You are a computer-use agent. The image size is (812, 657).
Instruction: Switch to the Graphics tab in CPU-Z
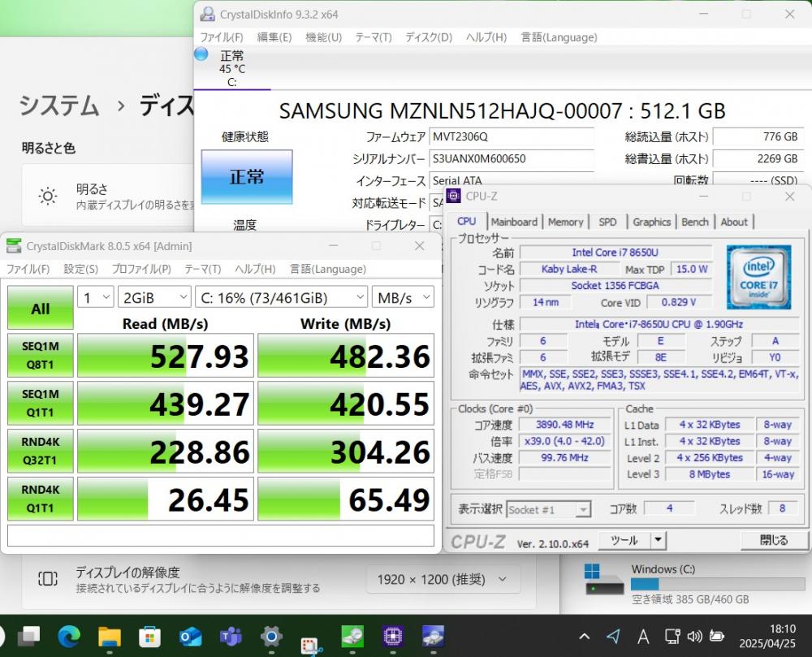651,222
